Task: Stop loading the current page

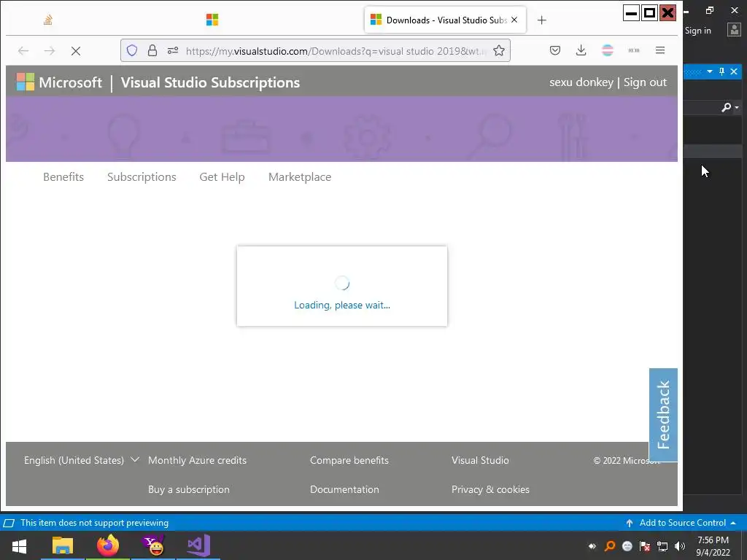Action: point(76,50)
